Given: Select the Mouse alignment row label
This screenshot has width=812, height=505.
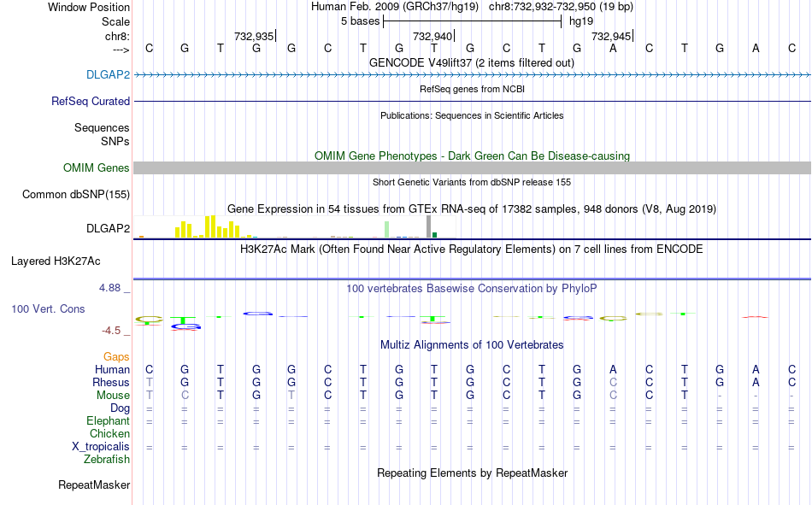Looking at the screenshot, I should 113,395.
